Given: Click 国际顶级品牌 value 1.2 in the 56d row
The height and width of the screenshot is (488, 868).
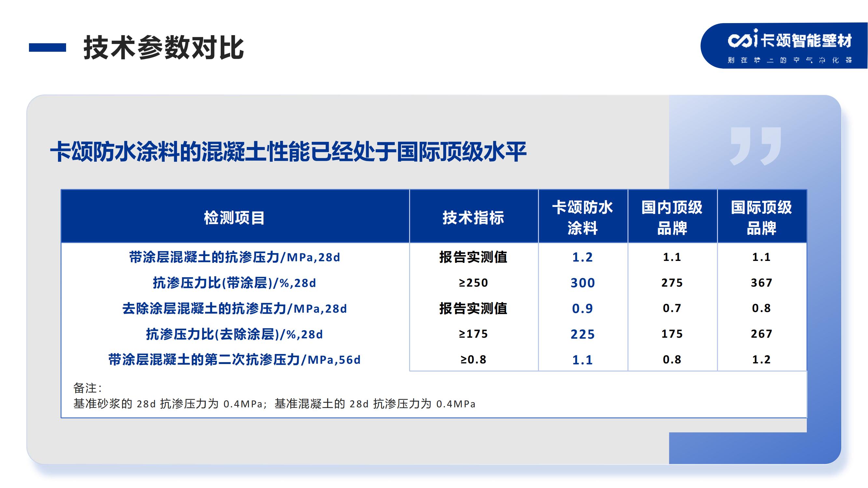Looking at the screenshot, I should tap(762, 360).
